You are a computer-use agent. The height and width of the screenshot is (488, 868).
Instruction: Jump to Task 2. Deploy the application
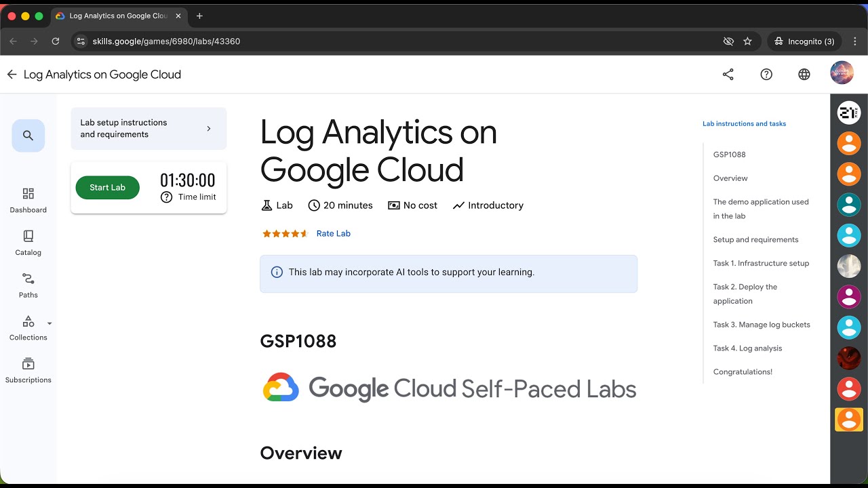tap(745, 294)
